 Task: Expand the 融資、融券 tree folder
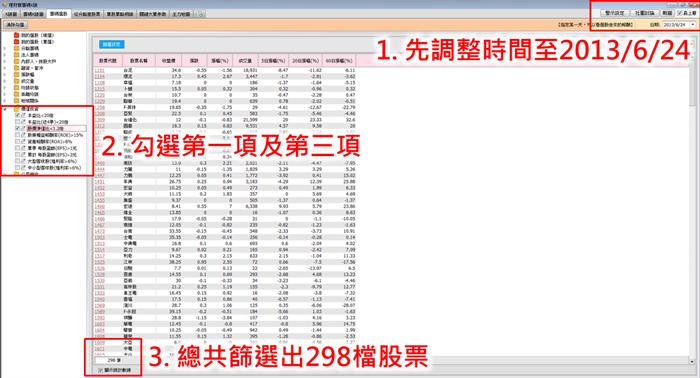[5, 68]
